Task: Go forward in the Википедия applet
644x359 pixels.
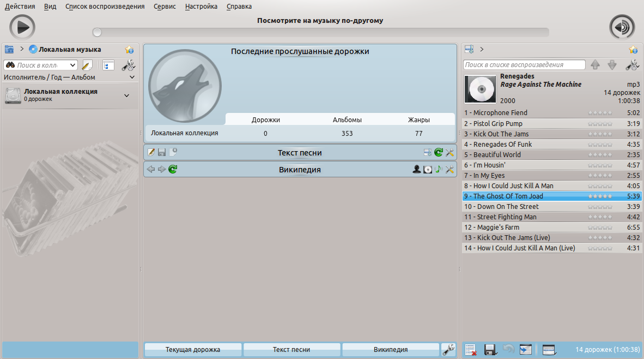Action: pos(162,170)
